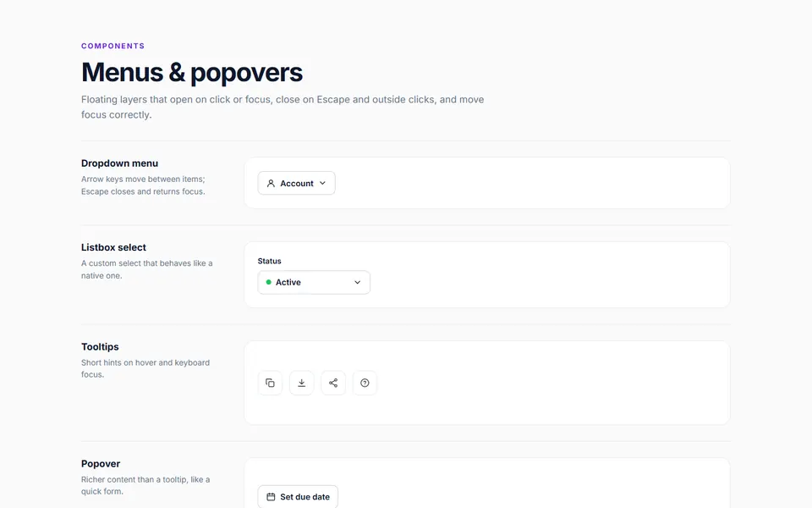The image size is (812, 508).
Task: Click the 'Richer content than a tooltip' description
Action: pyautogui.click(x=145, y=485)
